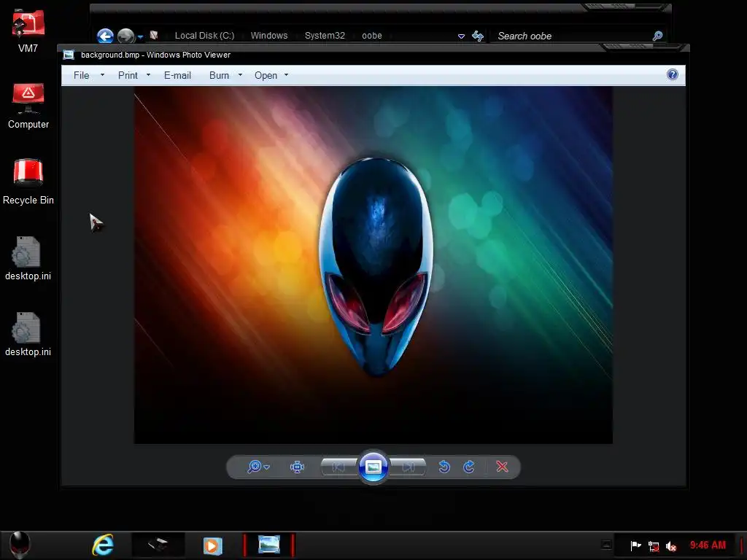747x560 pixels.
Task: Click the displayed alien head picture
Action: click(x=373, y=265)
